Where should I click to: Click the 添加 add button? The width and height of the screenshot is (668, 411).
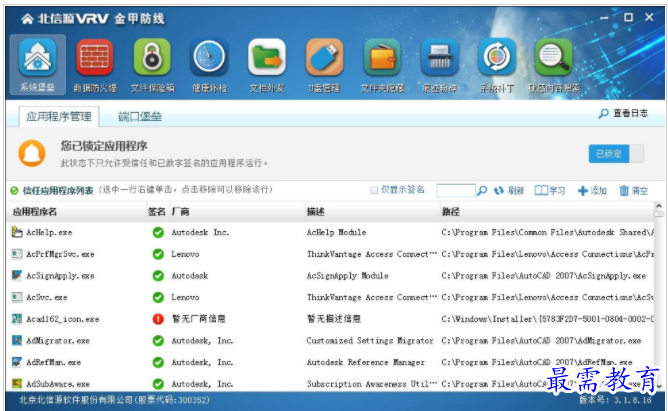[592, 190]
